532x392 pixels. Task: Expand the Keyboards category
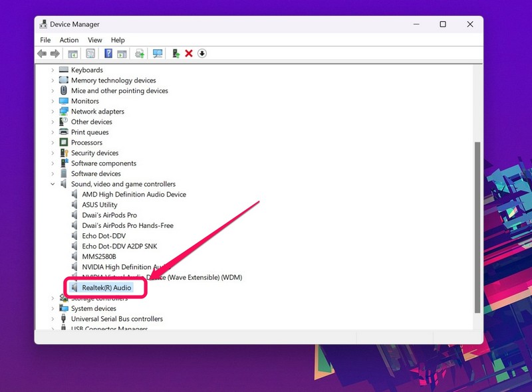tap(53, 70)
